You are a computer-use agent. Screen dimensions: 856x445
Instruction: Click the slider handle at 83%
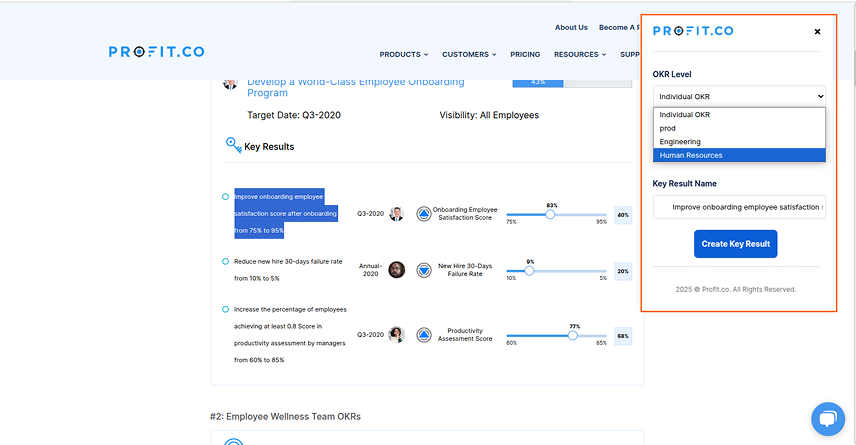(x=550, y=215)
